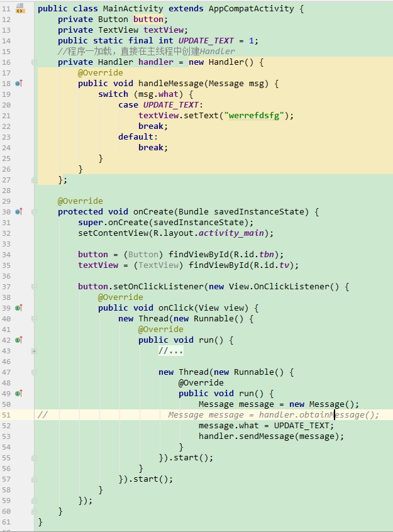This screenshot has height=532, width=393.
Task: Collapse the setOnClickListener block at line 37
Action: pos(34,287)
